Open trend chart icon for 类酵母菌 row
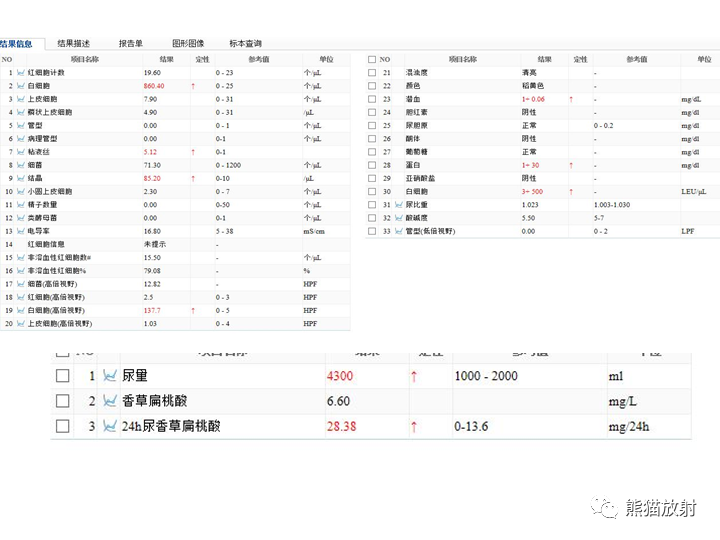720x540 pixels. [x=21, y=218]
